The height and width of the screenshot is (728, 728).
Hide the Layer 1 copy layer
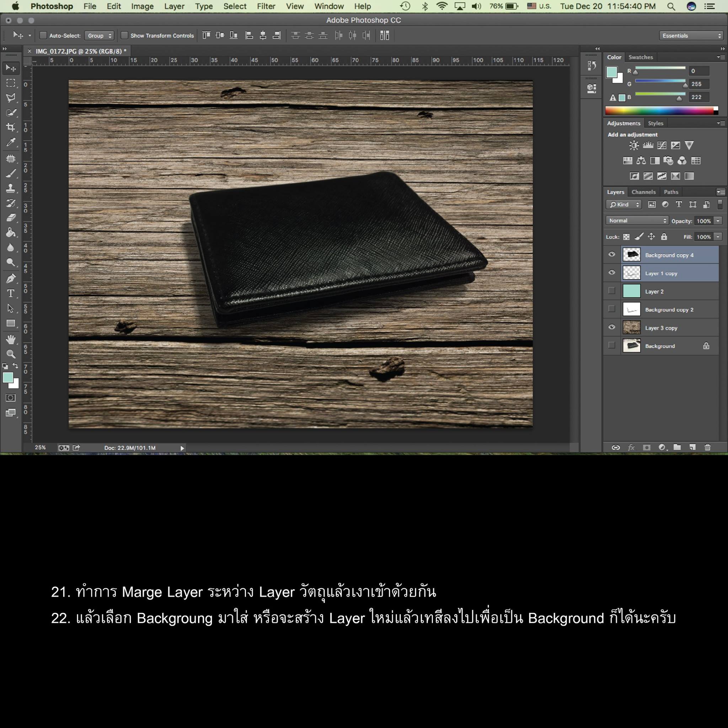[611, 273]
